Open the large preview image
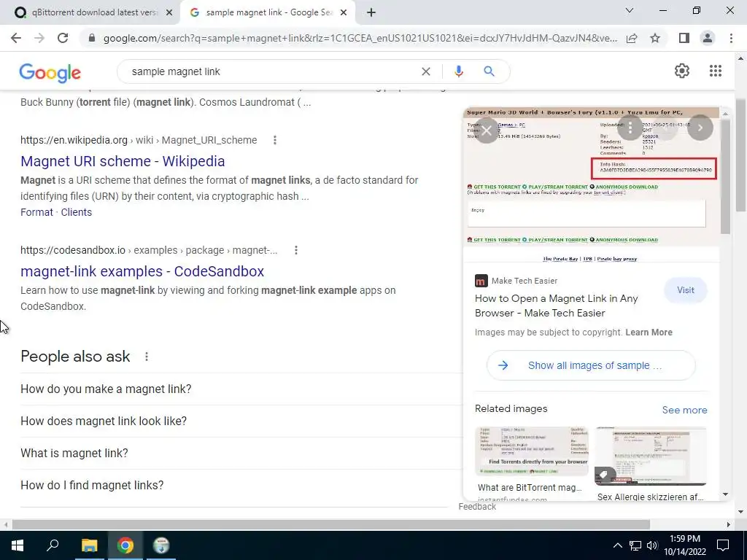This screenshot has width=747, height=560. (x=591, y=184)
